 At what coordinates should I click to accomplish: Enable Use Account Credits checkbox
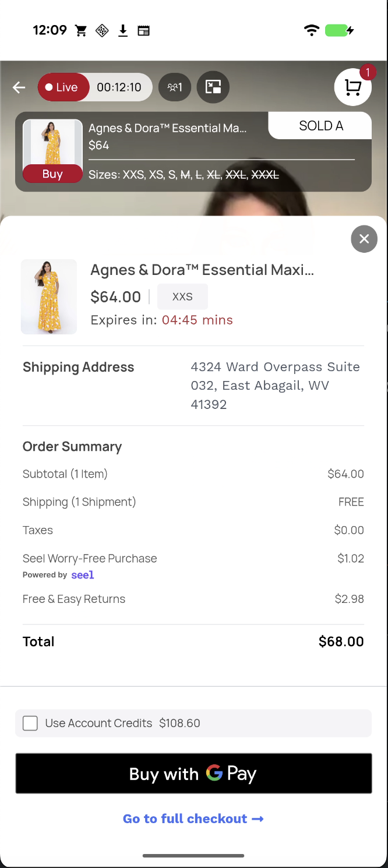tap(30, 723)
